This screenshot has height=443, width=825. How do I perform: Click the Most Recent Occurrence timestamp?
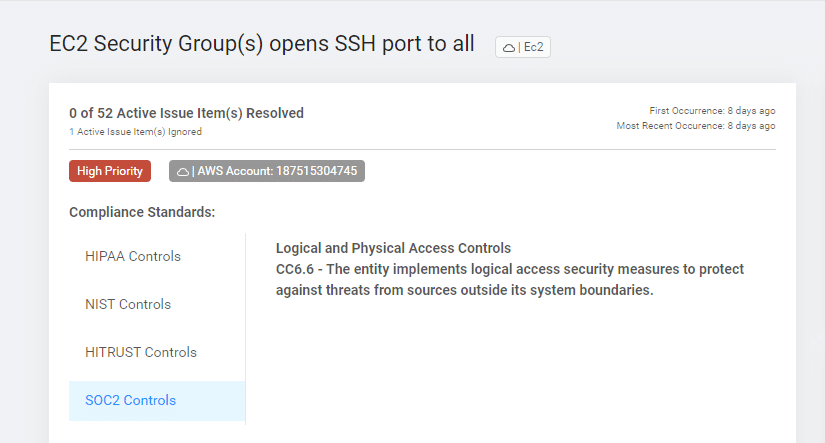point(696,125)
